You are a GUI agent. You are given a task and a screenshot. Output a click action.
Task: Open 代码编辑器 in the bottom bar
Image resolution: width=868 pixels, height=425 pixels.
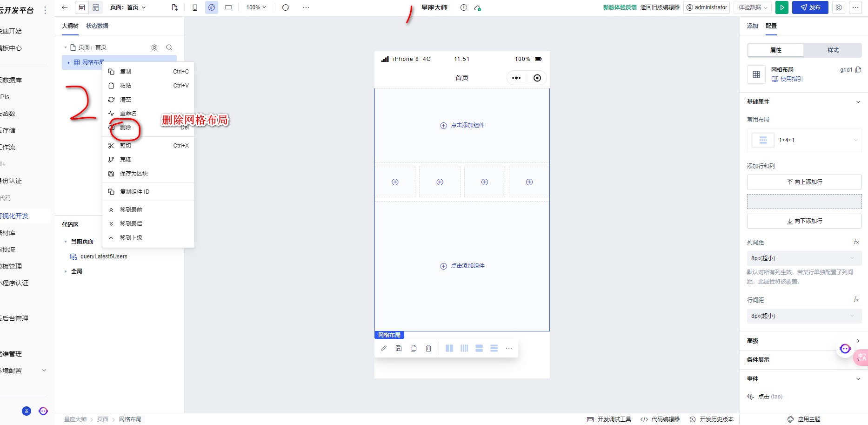point(660,419)
